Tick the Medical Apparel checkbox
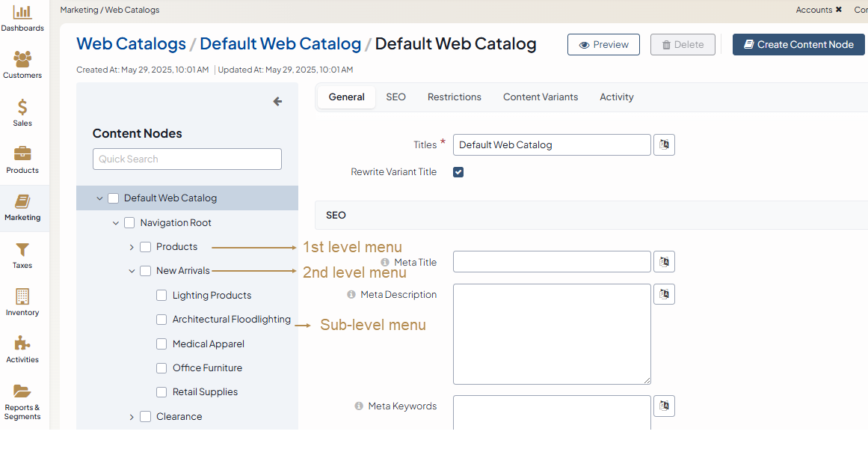This screenshot has width=868, height=473. coord(161,344)
